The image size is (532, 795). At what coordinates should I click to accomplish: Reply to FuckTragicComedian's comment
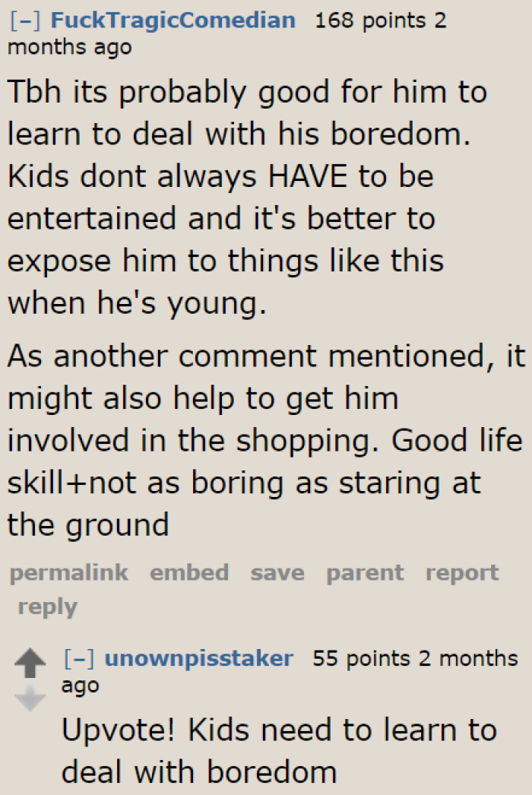[x=47, y=606]
